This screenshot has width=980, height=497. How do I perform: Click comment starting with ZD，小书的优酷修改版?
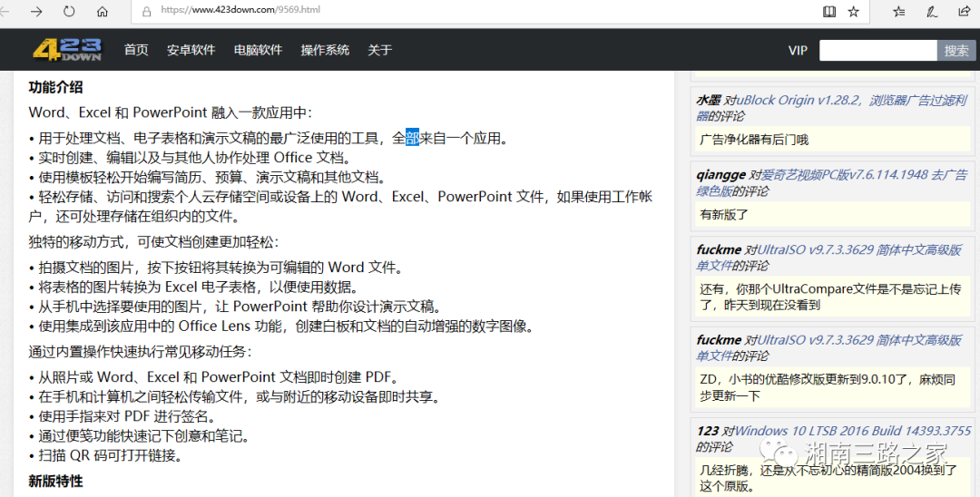pyautogui.click(x=828, y=388)
